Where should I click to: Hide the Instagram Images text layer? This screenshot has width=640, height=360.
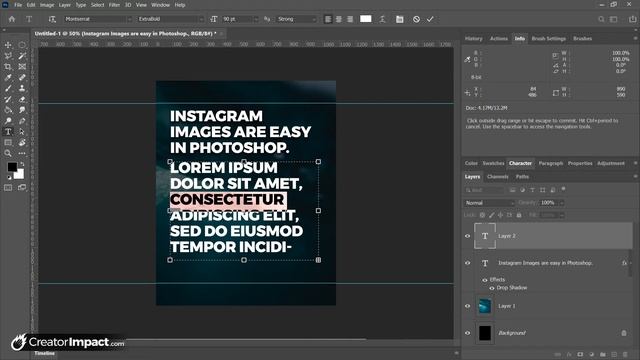[468, 263]
